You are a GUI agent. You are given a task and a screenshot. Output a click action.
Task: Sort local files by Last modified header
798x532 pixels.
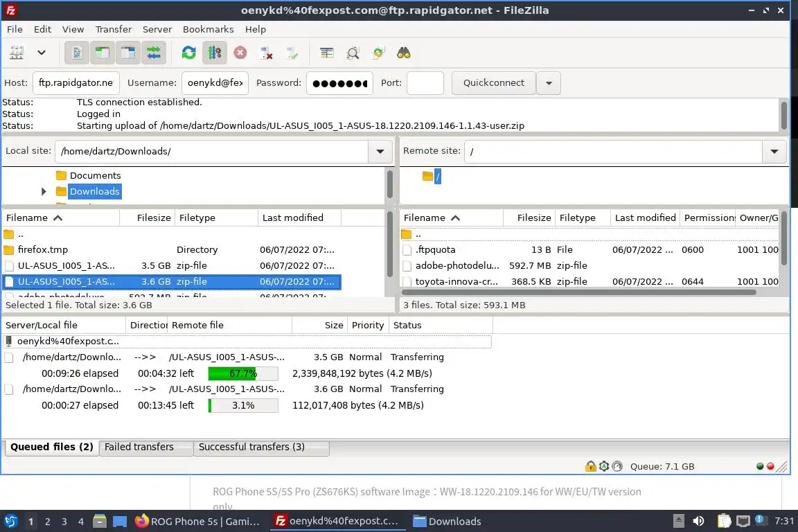click(299, 218)
